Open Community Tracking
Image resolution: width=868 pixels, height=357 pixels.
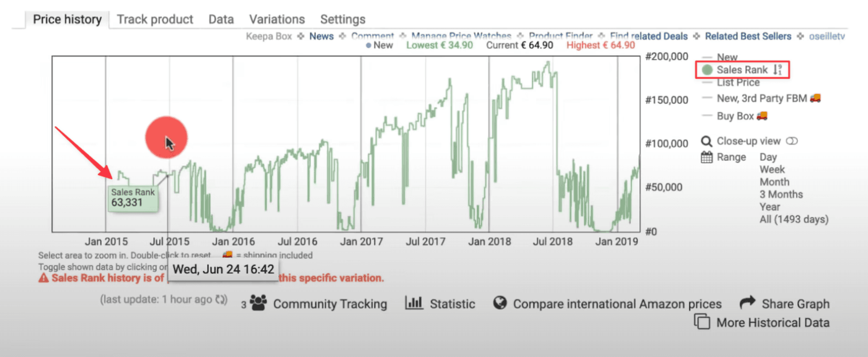330,304
